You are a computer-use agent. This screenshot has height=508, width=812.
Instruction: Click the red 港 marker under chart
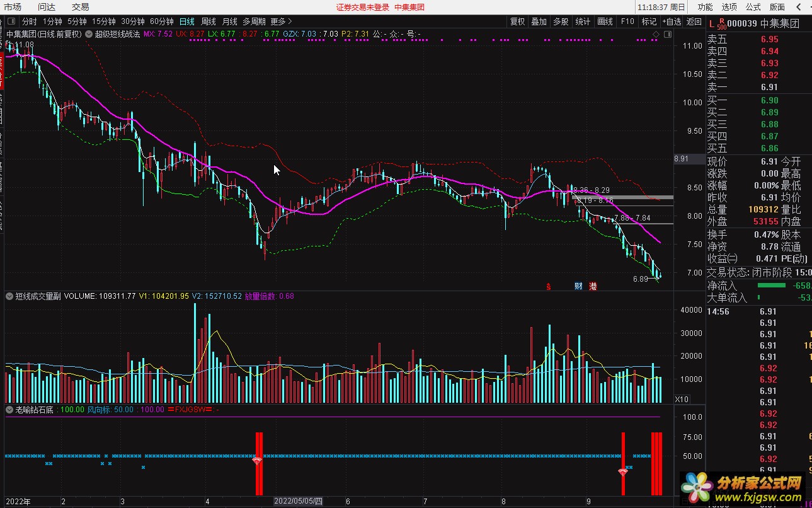click(x=593, y=286)
